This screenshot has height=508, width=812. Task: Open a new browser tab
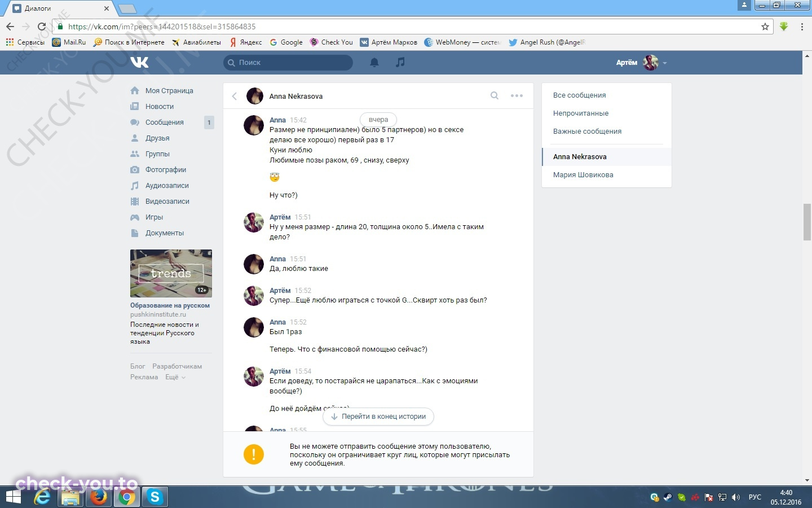point(127,8)
